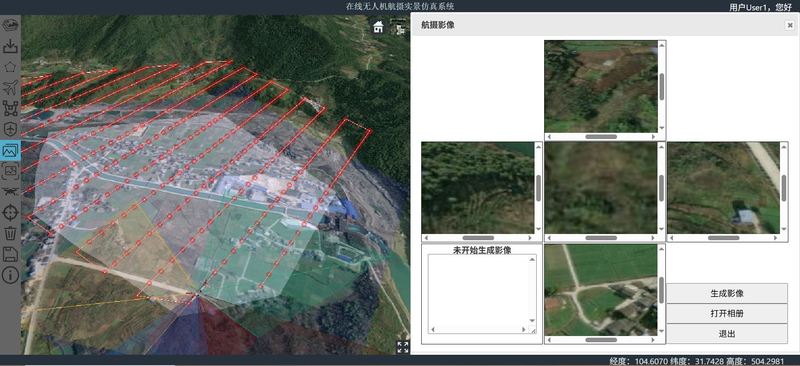The width and height of the screenshot is (800, 366).
Task: Click the 退出 button
Action: point(727,334)
